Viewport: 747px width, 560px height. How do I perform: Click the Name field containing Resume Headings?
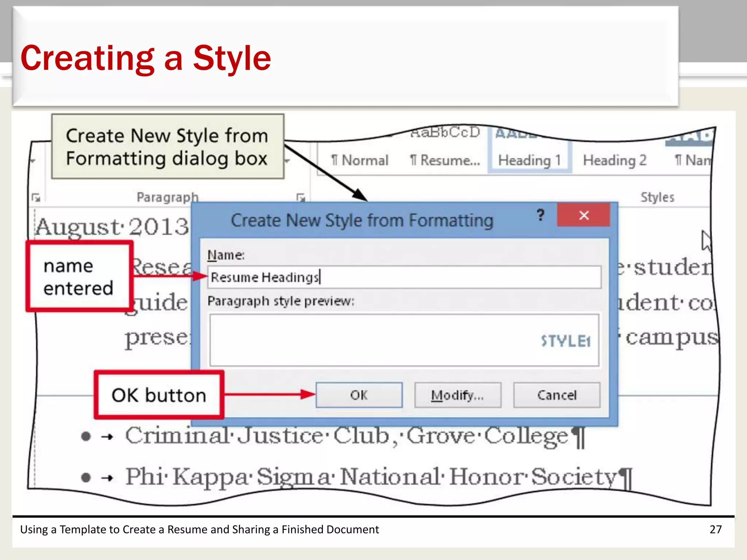point(404,277)
